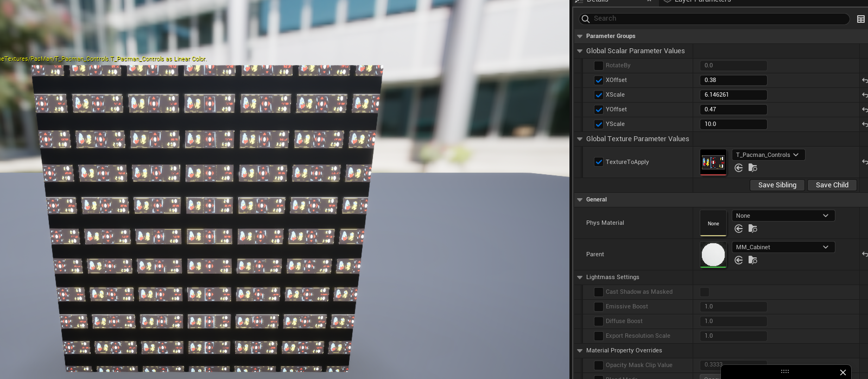This screenshot has width=868, height=379.
Task: Click the Save Sibling button
Action: 777,185
